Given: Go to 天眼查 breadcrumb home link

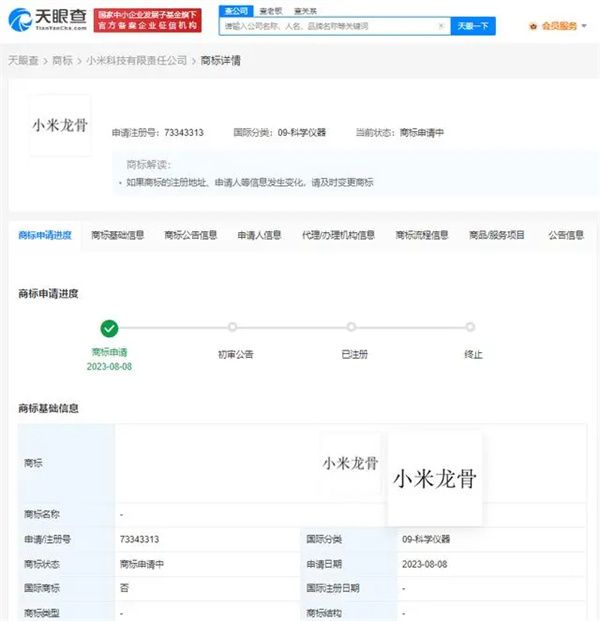Looking at the screenshot, I should pos(22,61).
